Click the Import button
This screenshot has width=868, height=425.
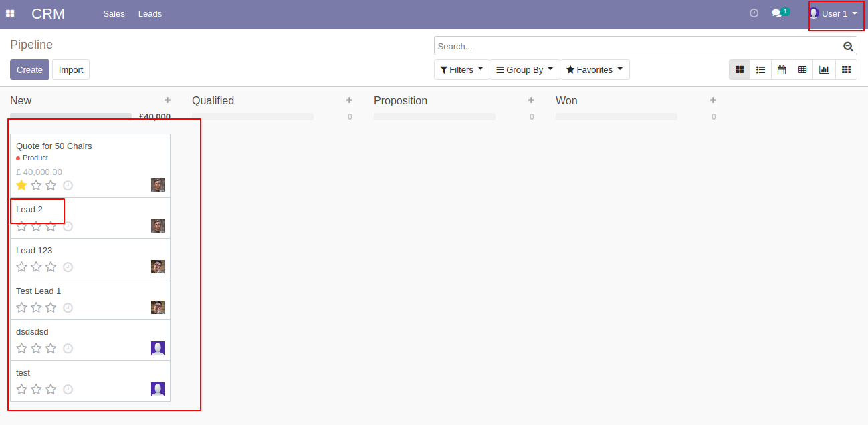[71, 69]
